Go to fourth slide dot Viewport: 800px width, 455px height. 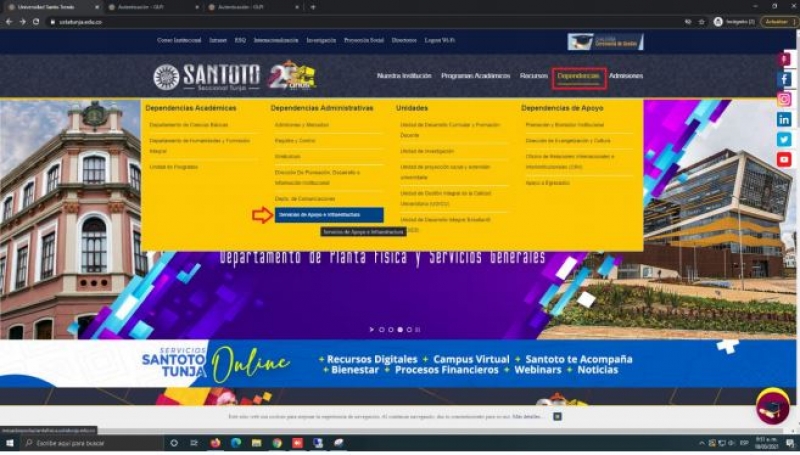coord(409,330)
